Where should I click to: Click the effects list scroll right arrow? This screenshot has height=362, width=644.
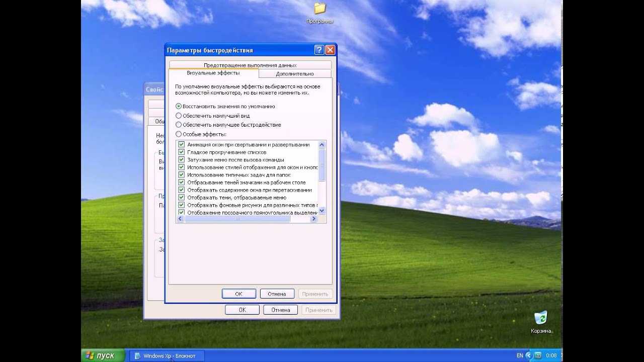(314, 219)
